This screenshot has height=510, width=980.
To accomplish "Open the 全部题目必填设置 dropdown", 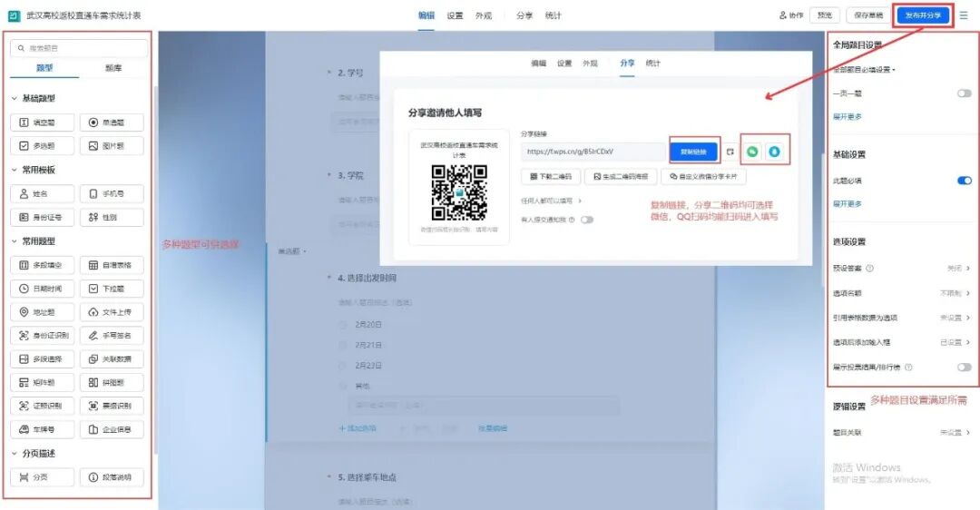I will point(864,69).
